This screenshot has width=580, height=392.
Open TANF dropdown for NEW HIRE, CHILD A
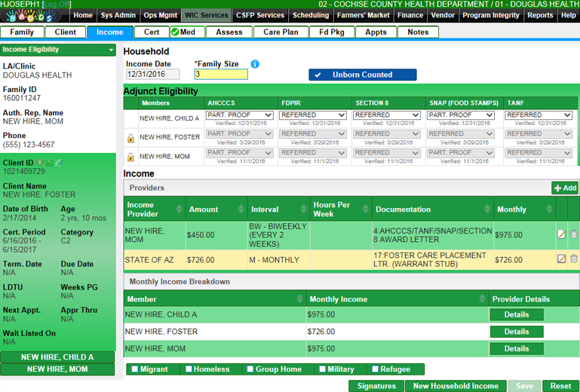pyautogui.click(x=539, y=115)
